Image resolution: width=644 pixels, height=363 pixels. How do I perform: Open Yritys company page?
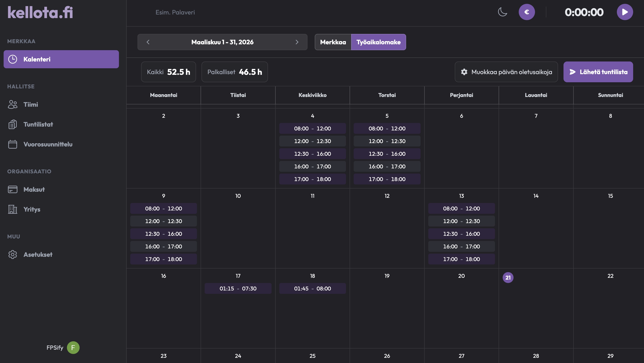coord(32,209)
